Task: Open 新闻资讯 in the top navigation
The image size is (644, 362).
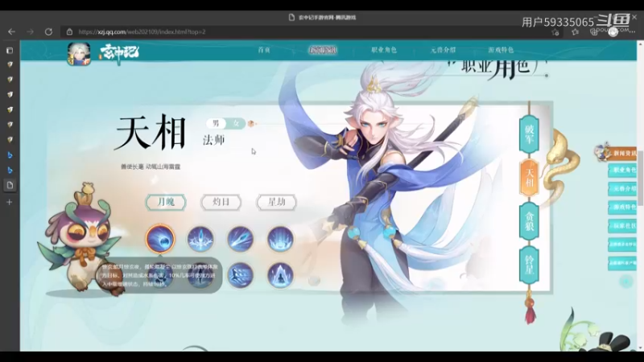Action: click(x=323, y=50)
